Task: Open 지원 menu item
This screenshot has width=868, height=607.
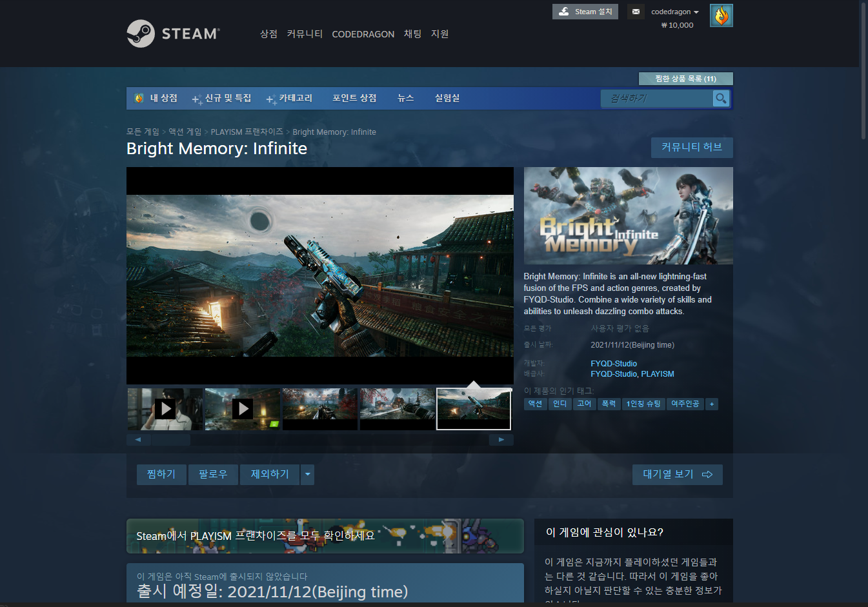Action: (439, 34)
